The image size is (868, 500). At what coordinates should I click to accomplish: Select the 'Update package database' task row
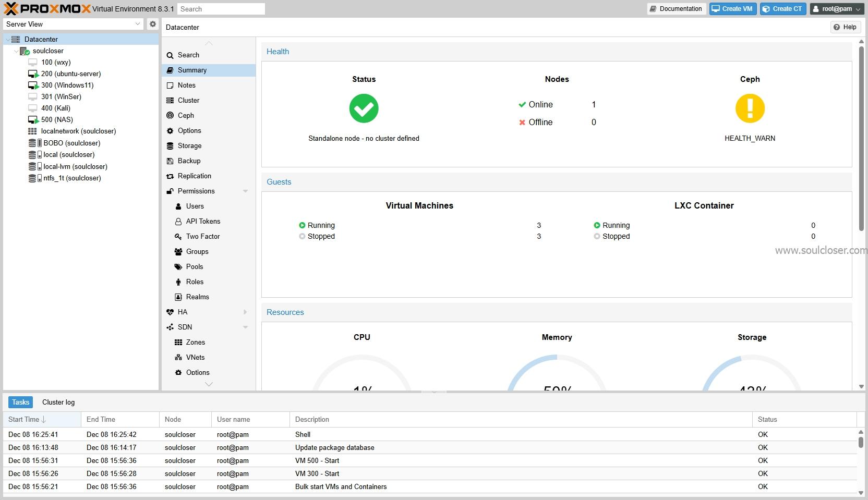click(x=430, y=447)
